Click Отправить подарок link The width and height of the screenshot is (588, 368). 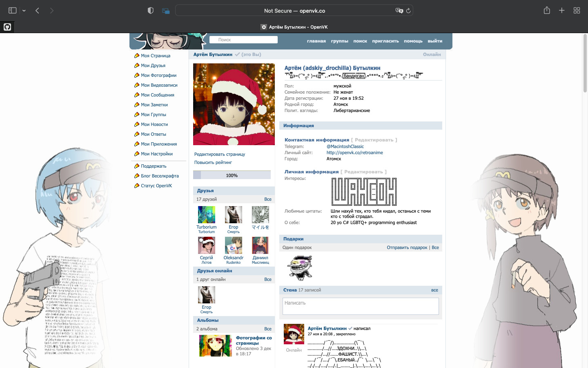pos(407,247)
